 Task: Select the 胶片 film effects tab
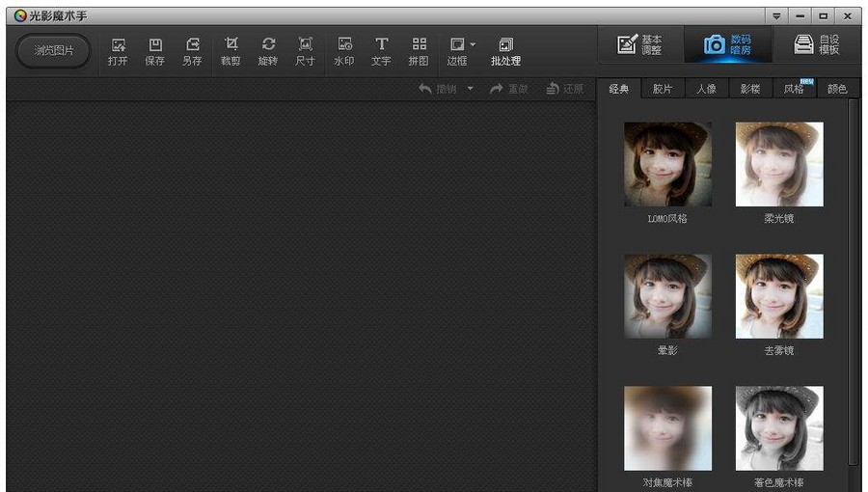[663, 89]
